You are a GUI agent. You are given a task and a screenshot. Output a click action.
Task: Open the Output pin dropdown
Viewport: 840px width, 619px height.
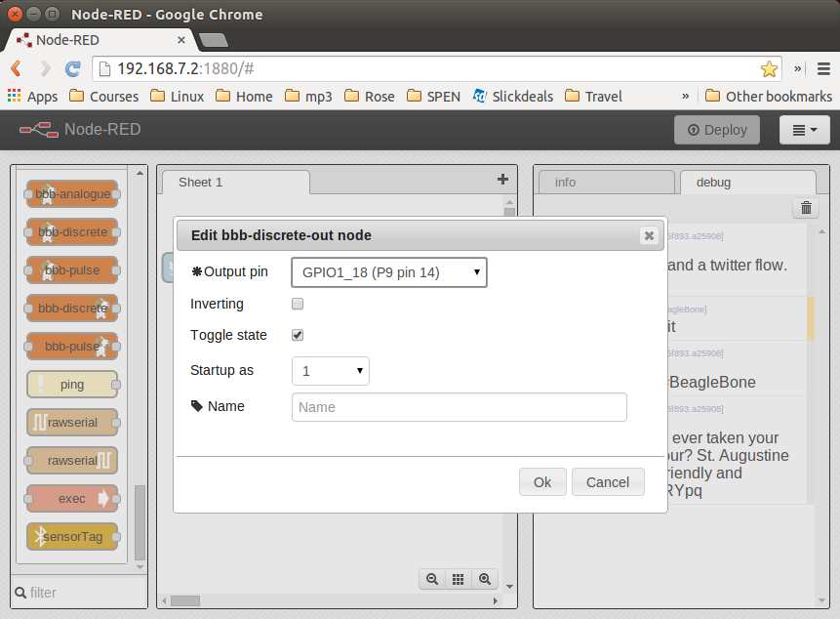pyautogui.click(x=388, y=271)
